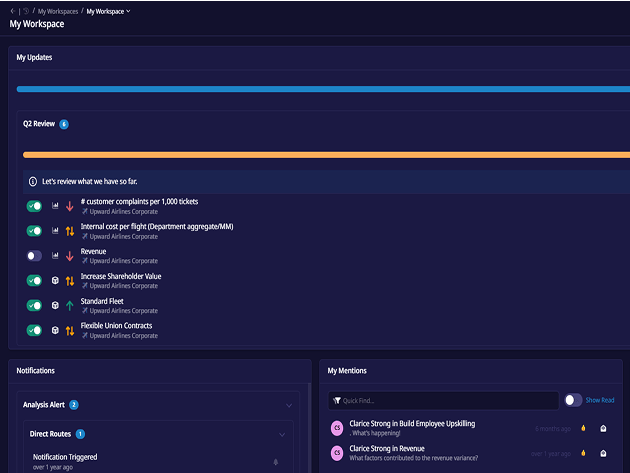Toggle Increase Shareholder Value switch

34,281
